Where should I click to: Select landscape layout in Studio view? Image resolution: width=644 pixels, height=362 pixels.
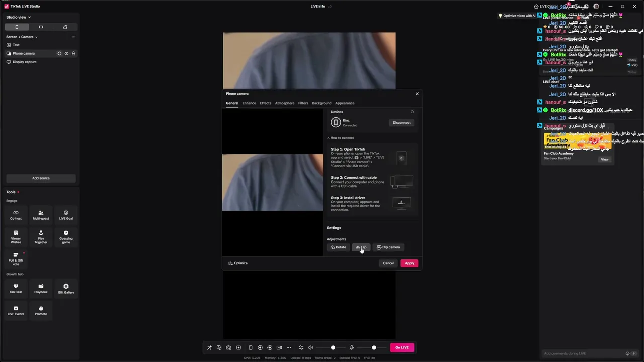[x=41, y=27]
